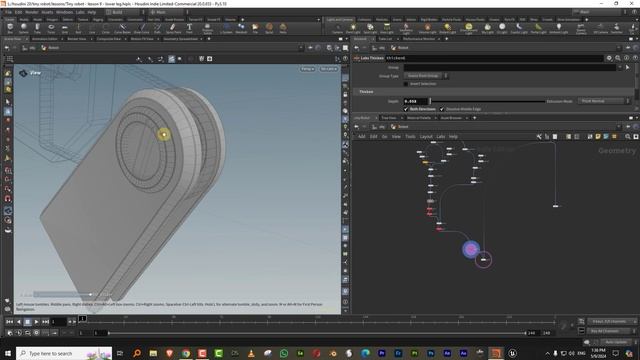Add a Sky Light from shelf

tap(487, 28)
